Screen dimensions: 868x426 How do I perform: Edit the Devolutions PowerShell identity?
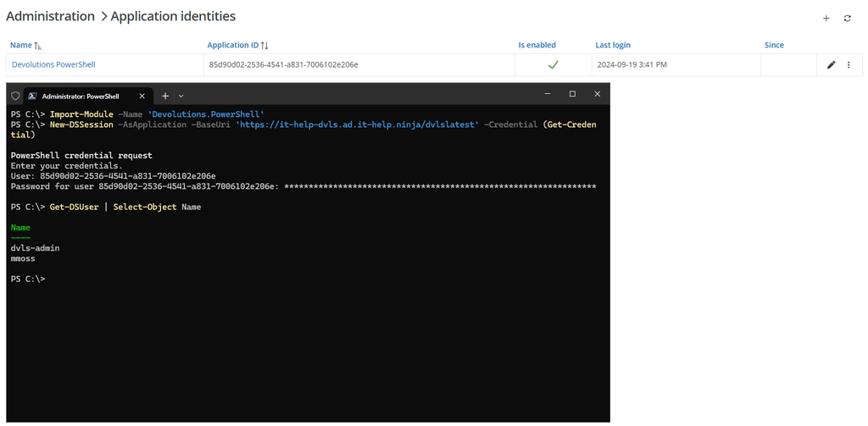pos(831,64)
